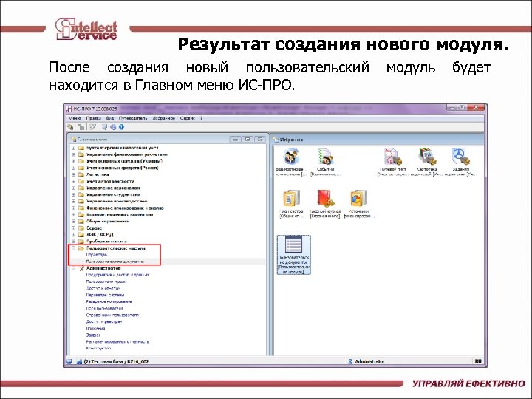This screenshot has width=532, height=399.
Task: Open Резервное копирование item
Action: pos(109,301)
